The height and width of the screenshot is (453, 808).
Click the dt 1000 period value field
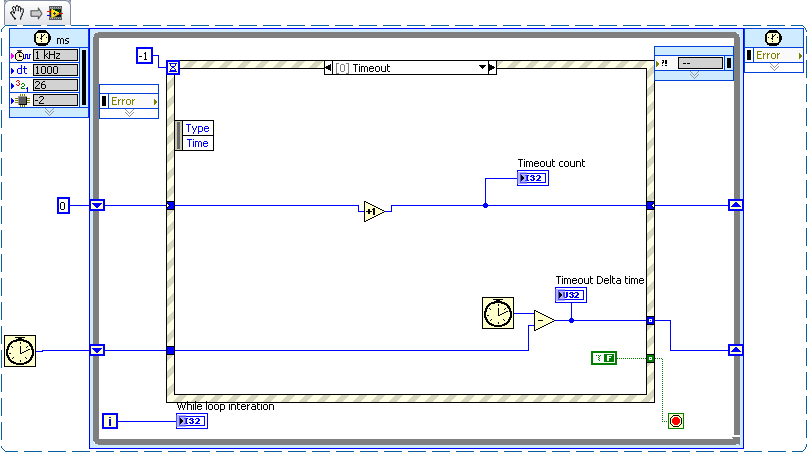[55, 70]
